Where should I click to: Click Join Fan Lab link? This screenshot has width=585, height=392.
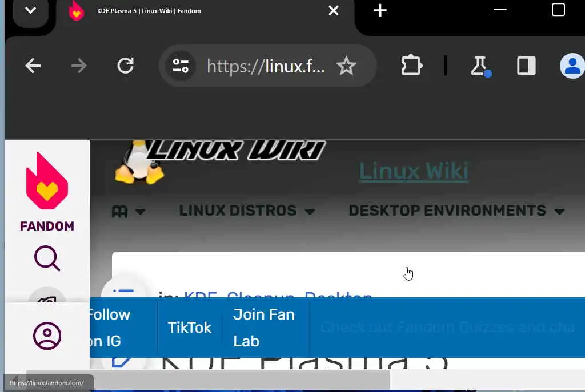264,328
